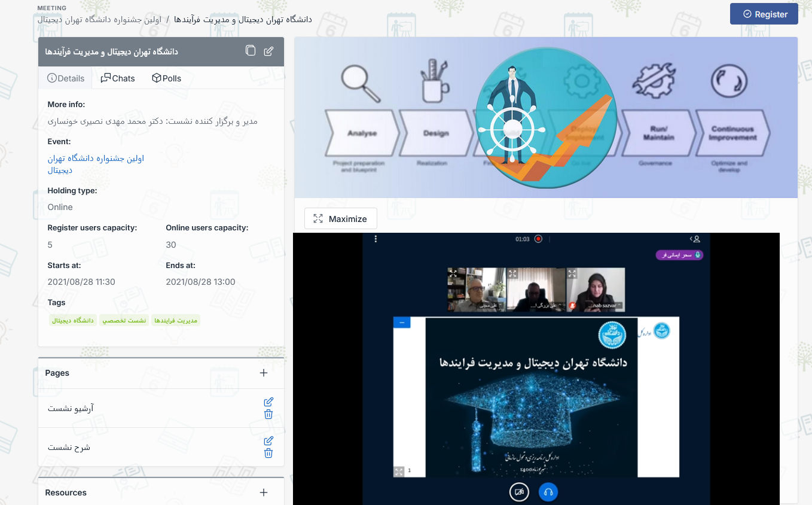Click the Maximize button
Screen dimensions: 812x505
[x=341, y=219]
